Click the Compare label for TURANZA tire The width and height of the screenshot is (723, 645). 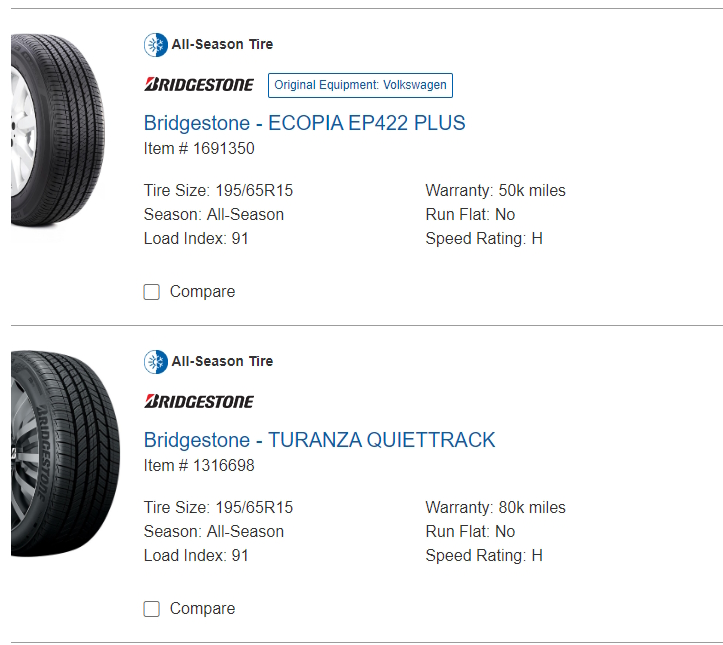[x=202, y=609]
